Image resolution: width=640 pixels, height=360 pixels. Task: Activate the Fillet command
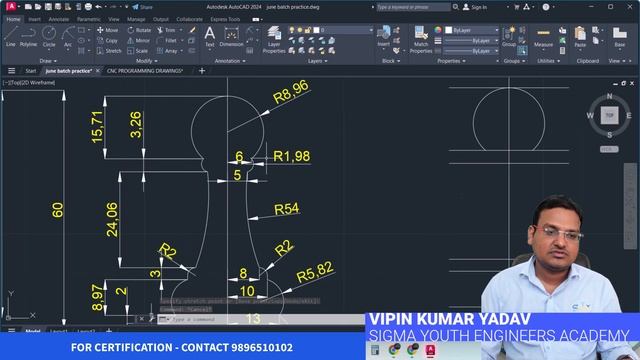[167, 40]
